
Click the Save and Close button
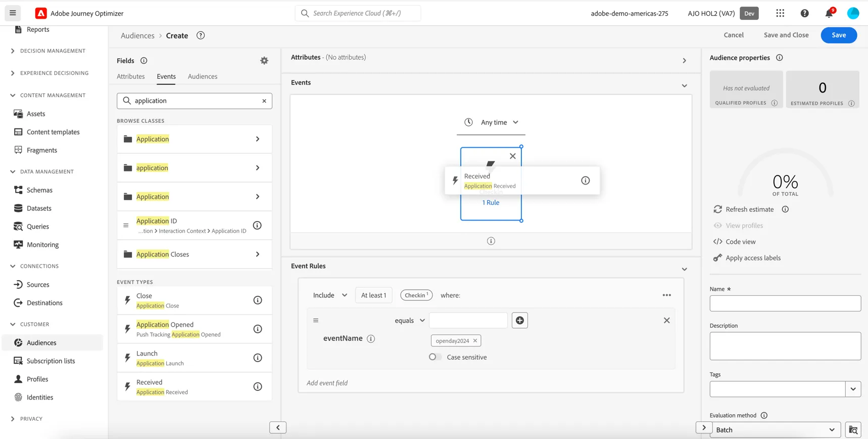click(x=786, y=35)
